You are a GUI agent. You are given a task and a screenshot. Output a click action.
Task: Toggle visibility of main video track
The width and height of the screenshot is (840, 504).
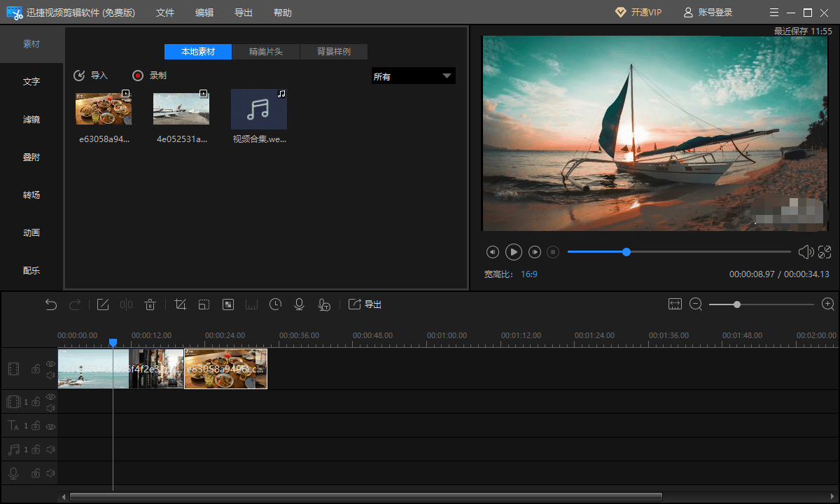(50, 364)
